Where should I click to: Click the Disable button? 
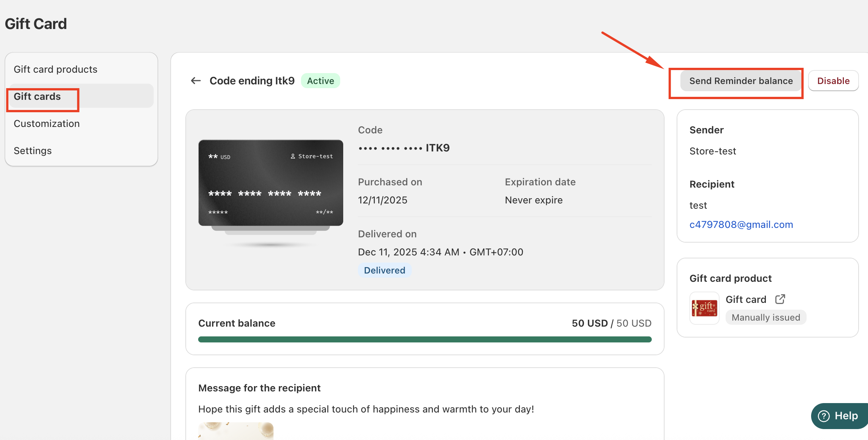coord(833,81)
